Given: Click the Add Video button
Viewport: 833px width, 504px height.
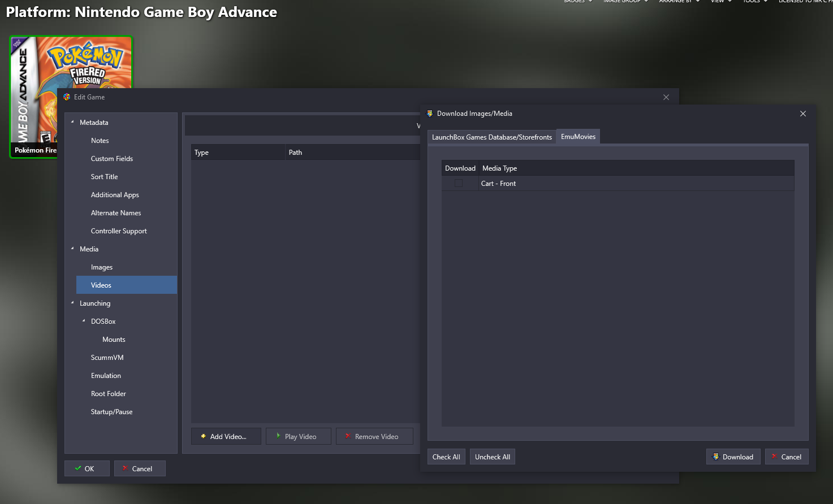Looking at the screenshot, I should [x=226, y=436].
